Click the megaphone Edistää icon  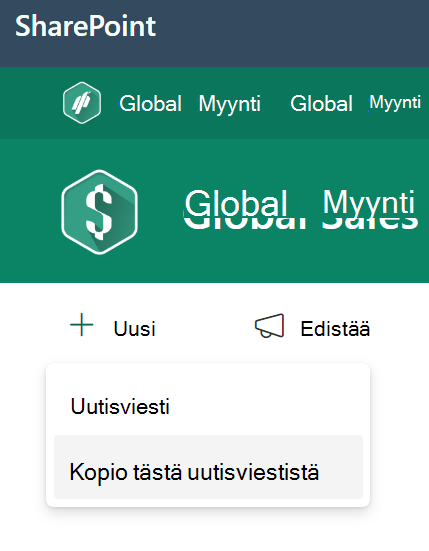click(x=269, y=325)
